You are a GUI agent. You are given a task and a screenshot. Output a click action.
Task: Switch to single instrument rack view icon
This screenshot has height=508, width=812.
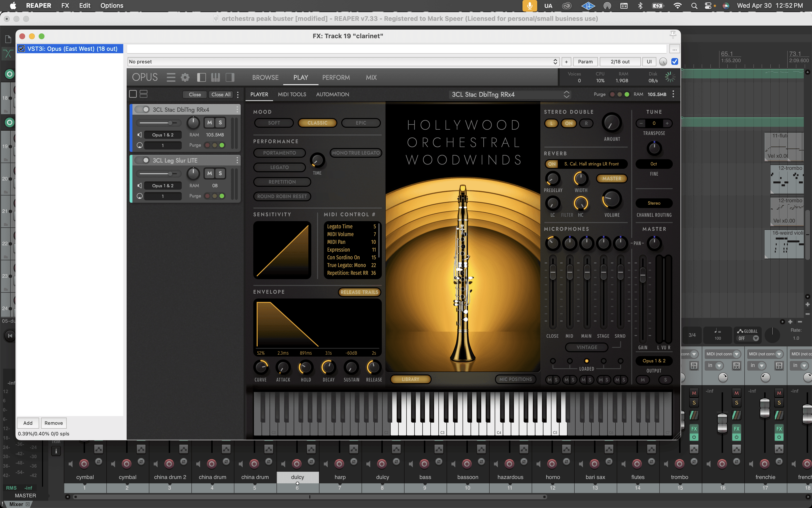133,94
